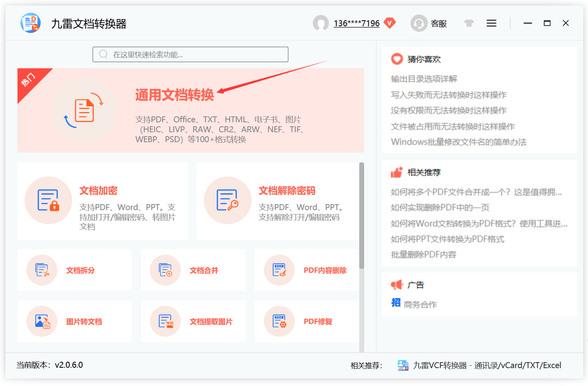This screenshot has width=588, height=386.
Task: Click the feature list vertical scrollbar
Action: (362, 216)
